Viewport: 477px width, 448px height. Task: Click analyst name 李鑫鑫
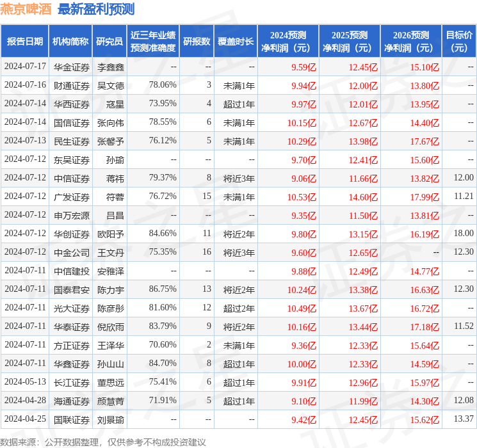(x=111, y=67)
